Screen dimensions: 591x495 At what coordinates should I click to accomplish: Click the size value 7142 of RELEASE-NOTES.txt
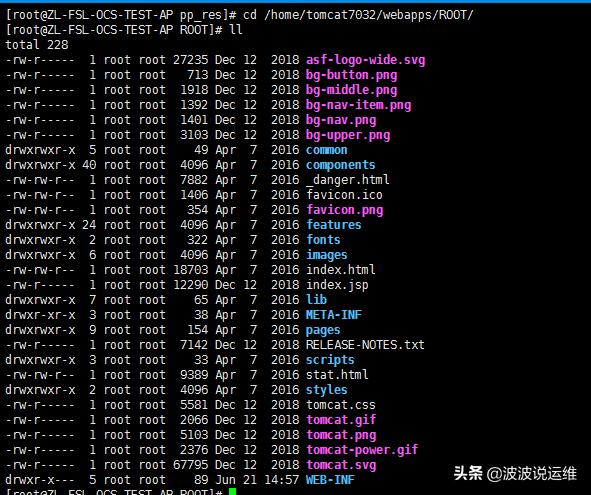pyautogui.click(x=194, y=345)
